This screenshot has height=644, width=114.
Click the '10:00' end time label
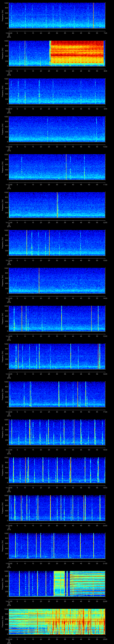click(105, 147)
